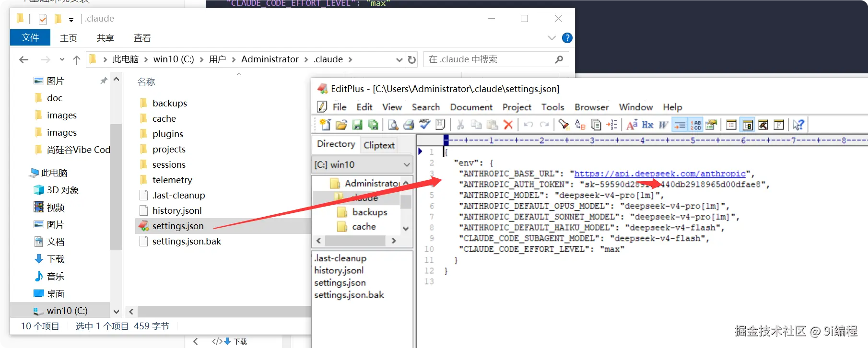
Task: Select the Directory tab in EditPlus sidebar
Action: [x=336, y=144]
